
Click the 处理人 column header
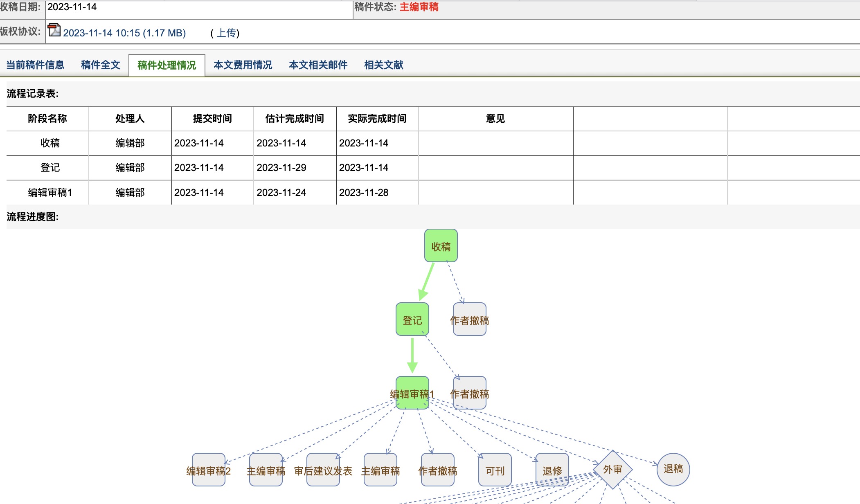[130, 119]
